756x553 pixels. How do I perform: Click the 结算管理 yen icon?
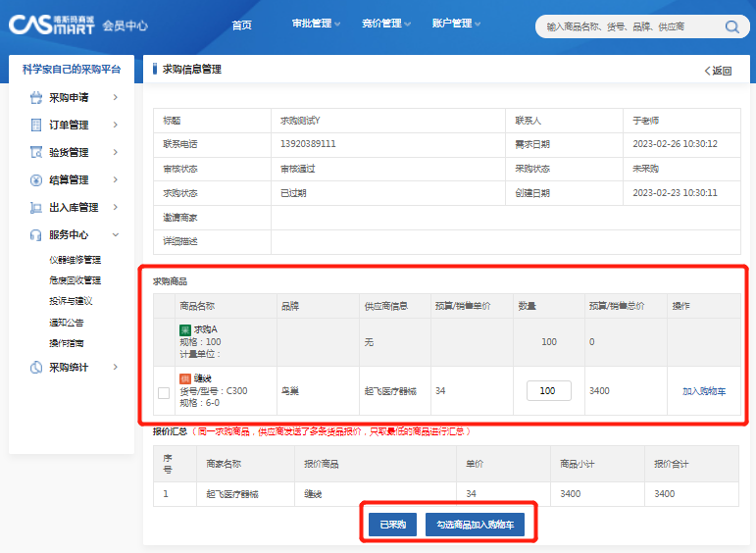35,180
